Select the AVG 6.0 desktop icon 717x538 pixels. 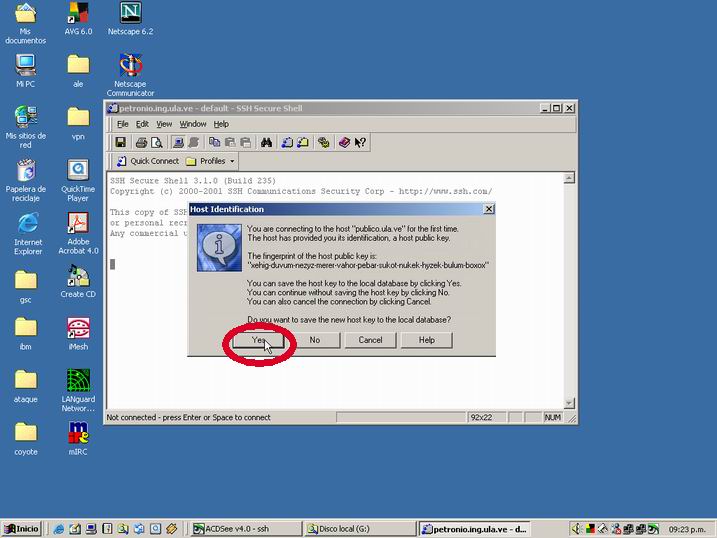(x=78, y=18)
